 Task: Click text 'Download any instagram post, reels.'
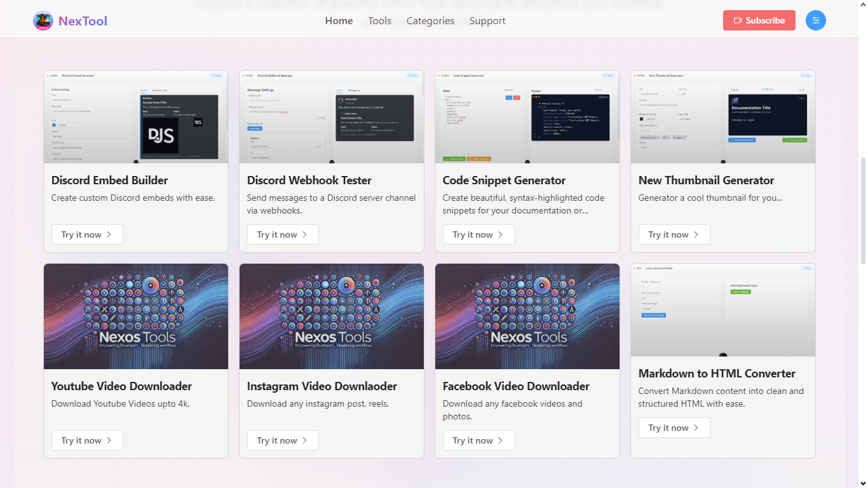(318, 403)
